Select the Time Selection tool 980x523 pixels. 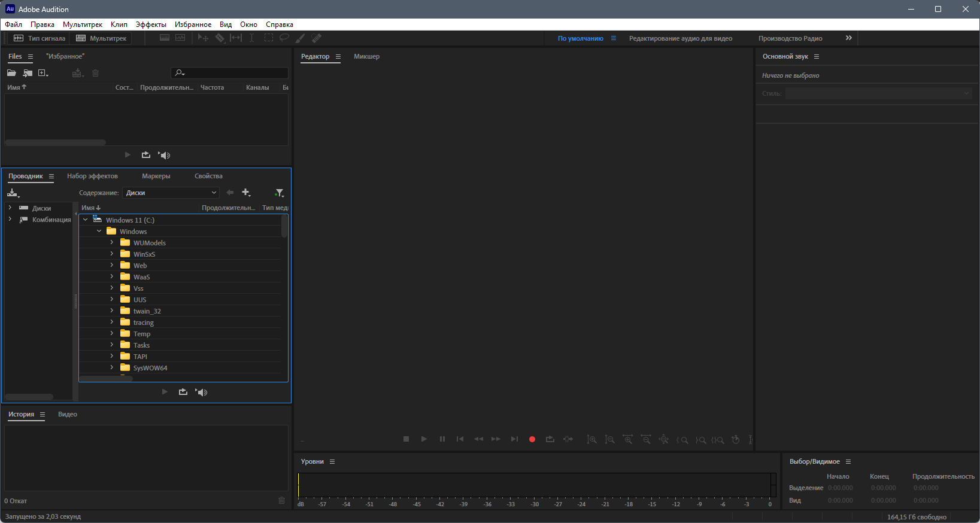pyautogui.click(x=252, y=38)
